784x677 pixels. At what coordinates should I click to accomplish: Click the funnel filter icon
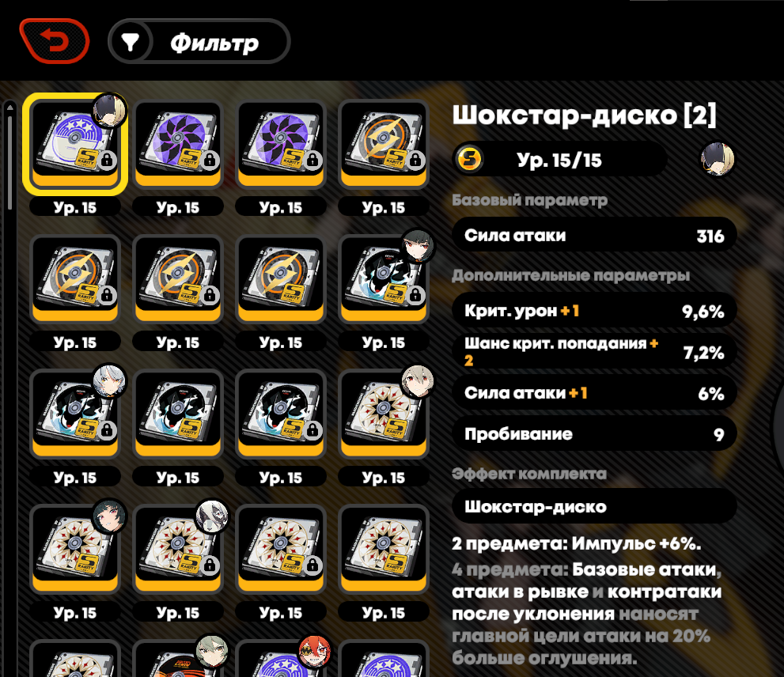(130, 42)
